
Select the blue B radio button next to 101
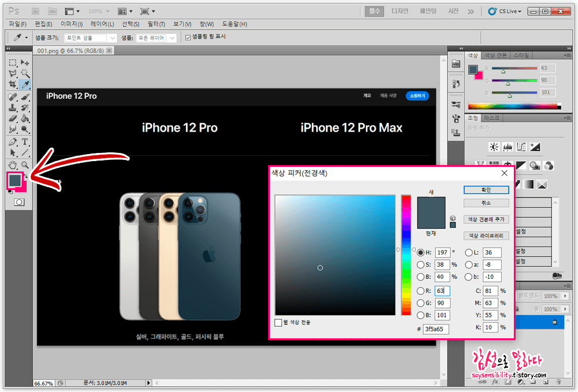pos(421,315)
